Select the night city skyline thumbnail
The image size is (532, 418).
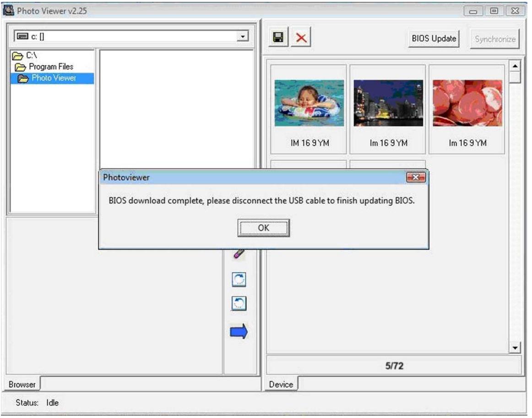coord(388,104)
